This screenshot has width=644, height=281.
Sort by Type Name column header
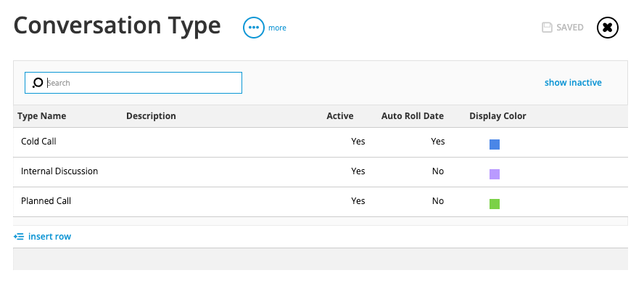pyautogui.click(x=41, y=116)
